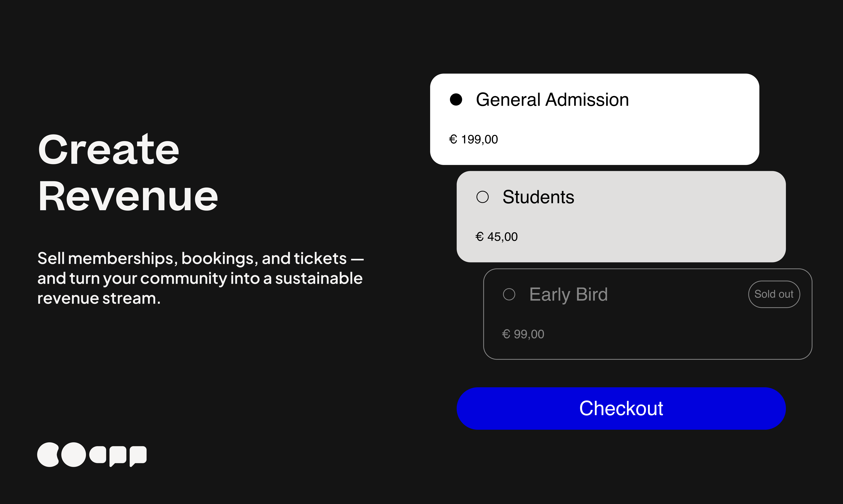
Task: Click the second circle in the logo
Action: click(x=73, y=454)
